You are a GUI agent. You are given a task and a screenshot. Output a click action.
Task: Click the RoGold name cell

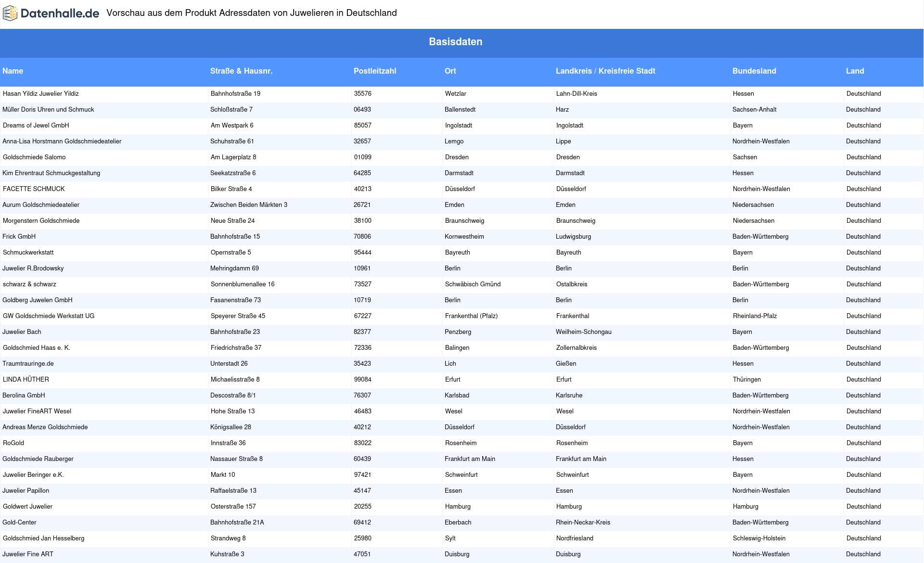point(13,443)
